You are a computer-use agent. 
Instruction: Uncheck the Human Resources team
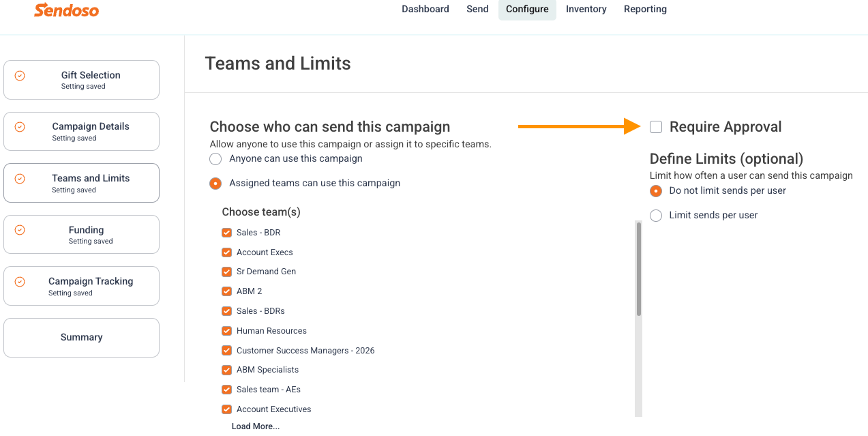click(x=227, y=331)
